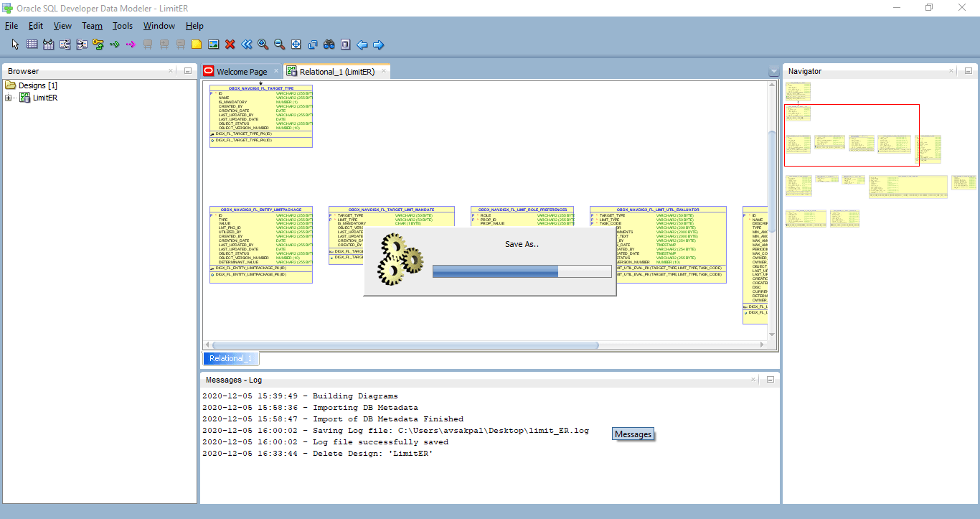Click the blue forward arrow icon
This screenshot has width=980, height=519.
pyautogui.click(x=379, y=45)
